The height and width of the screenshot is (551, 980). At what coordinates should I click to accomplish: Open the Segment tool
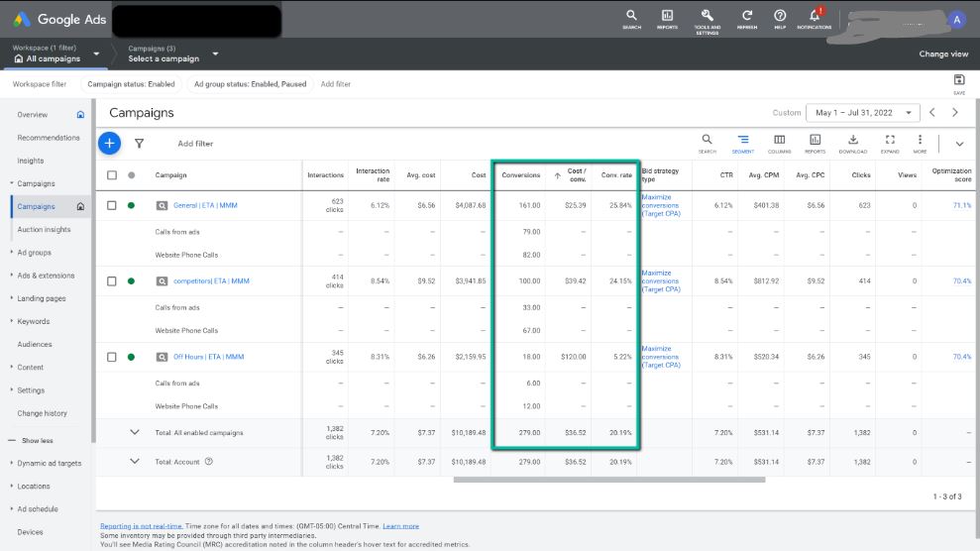coord(742,143)
